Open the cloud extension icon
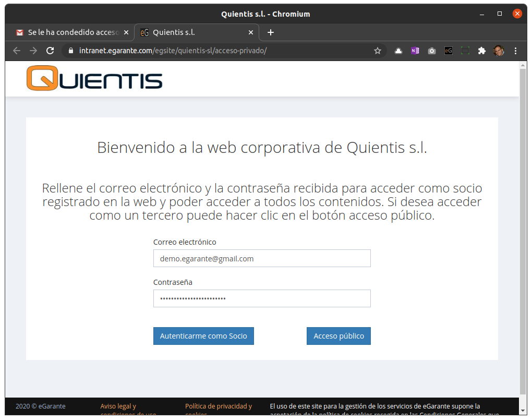The image size is (532, 420). (398, 51)
